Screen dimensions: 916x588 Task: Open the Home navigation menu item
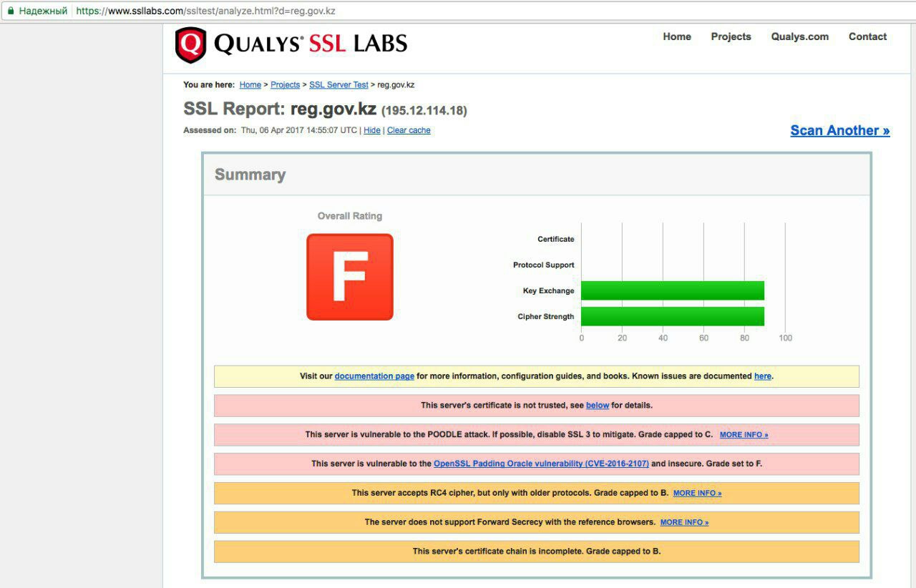point(677,36)
